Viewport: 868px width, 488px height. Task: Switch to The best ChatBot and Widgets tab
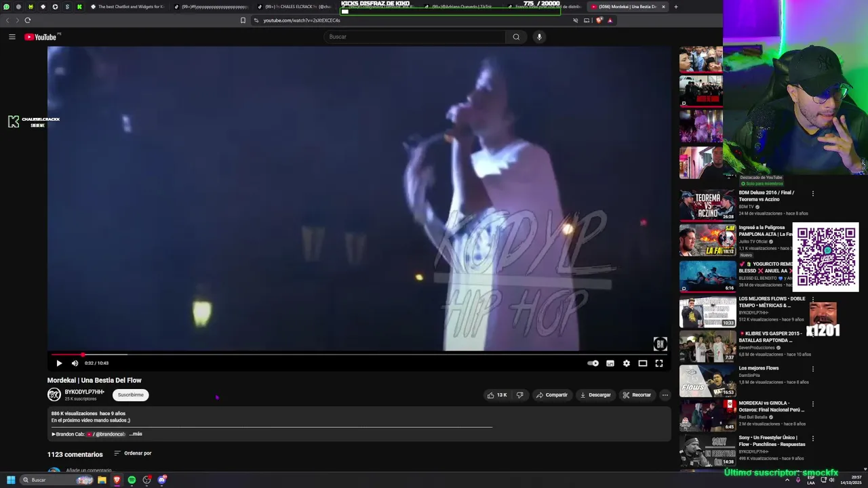pos(127,7)
